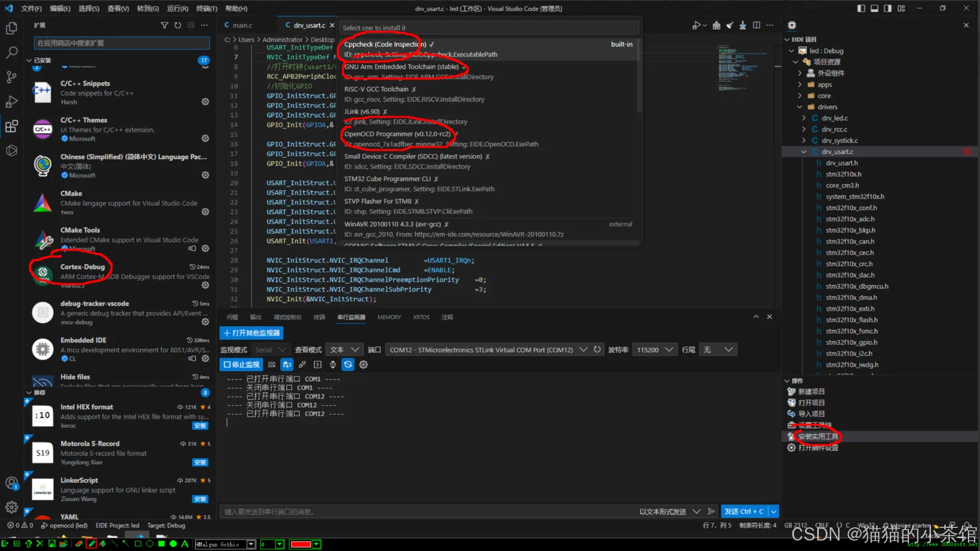980x551 pixels.
Task: Open the Explorer view in activity bar
Action: [12, 29]
